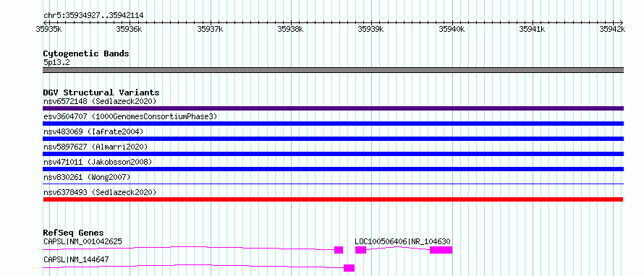The height and width of the screenshot is (276, 644).
Task: Open the nsv471011 (Jakobsson2008) variant label
Action: 98,162
